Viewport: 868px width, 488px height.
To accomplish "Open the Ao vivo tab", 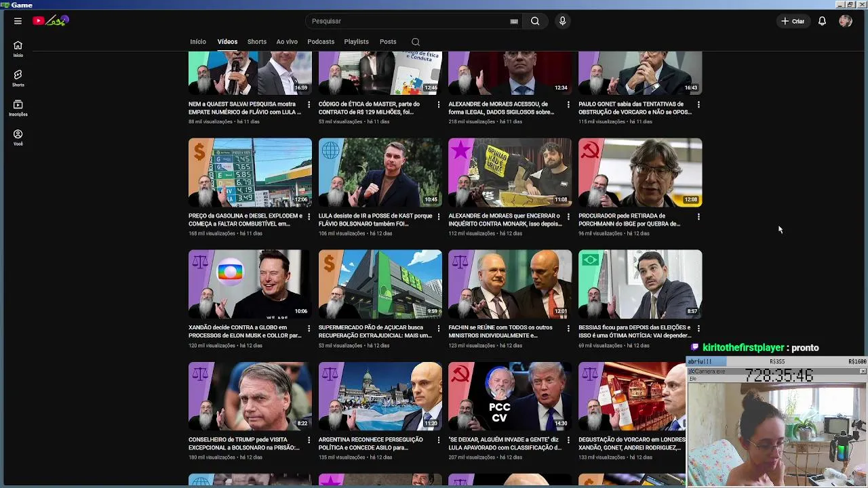I will [287, 41].
